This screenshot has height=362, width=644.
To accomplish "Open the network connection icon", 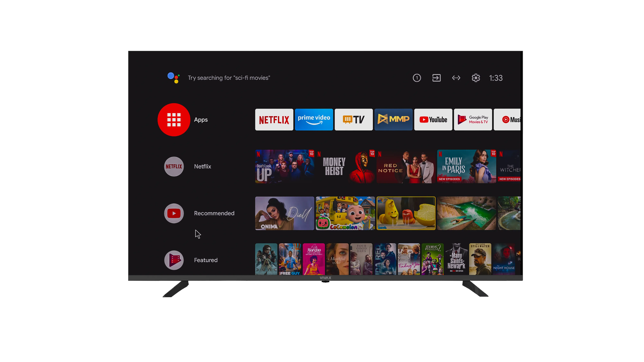I will point(456,78).
